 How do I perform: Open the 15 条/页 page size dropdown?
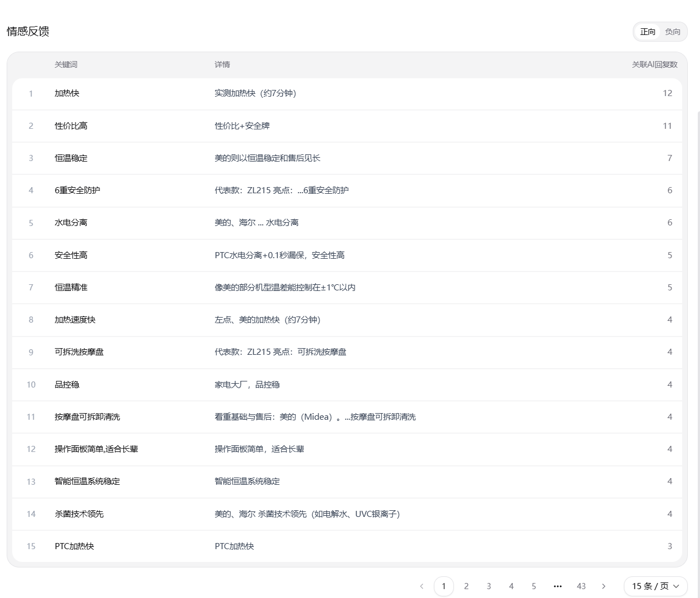(656, 586)
